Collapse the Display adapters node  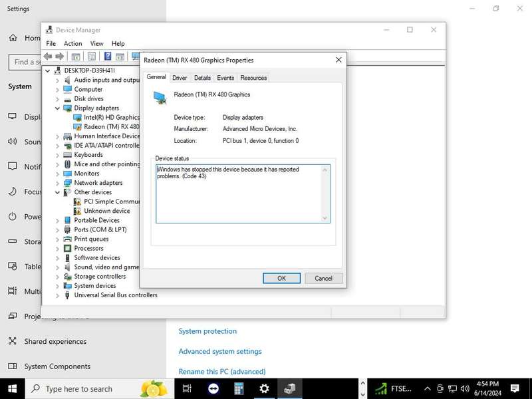pos(57,108)
